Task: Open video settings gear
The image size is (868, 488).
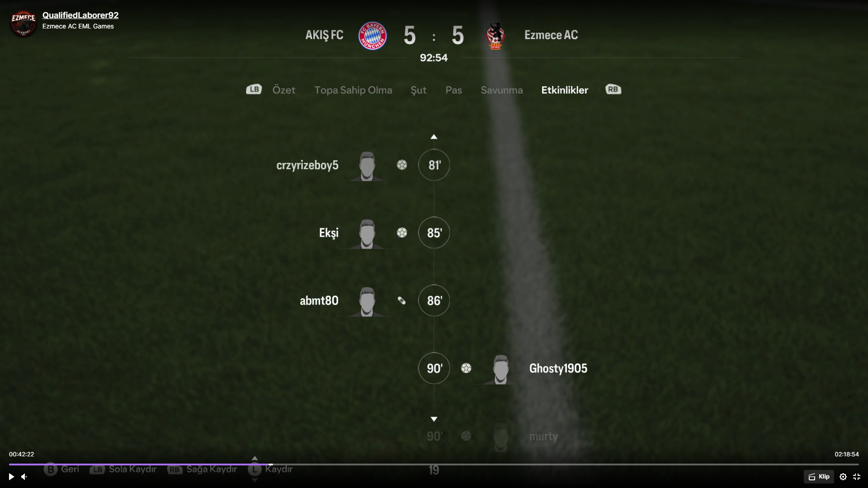Action: (x=843, y=477)
